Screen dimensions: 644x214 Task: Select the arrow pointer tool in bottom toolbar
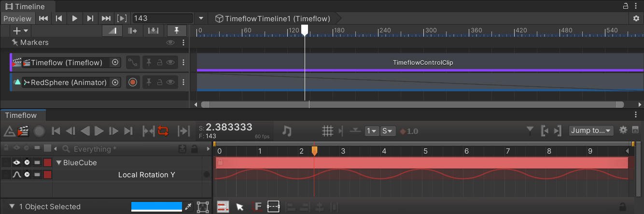[240, 207]
